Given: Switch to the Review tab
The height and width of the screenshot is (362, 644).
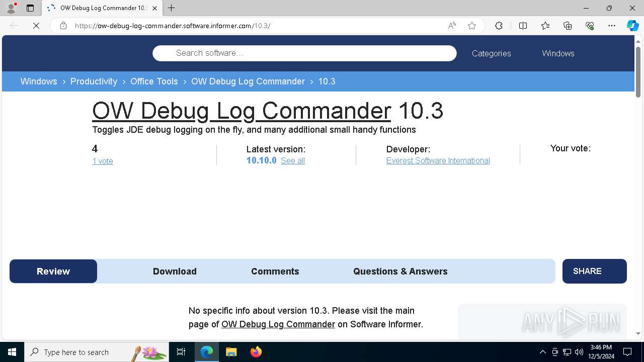Looking at the screenshot, I should (53, 271).
